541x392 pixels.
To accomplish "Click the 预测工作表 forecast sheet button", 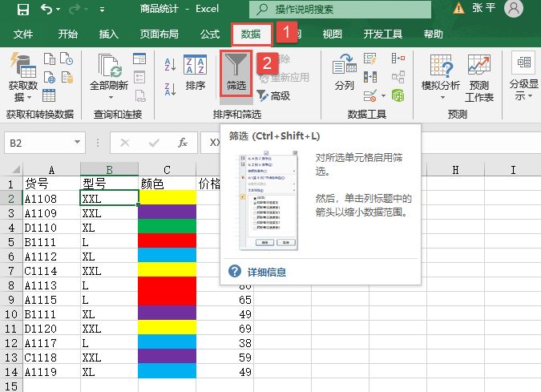I will (479, 78).
